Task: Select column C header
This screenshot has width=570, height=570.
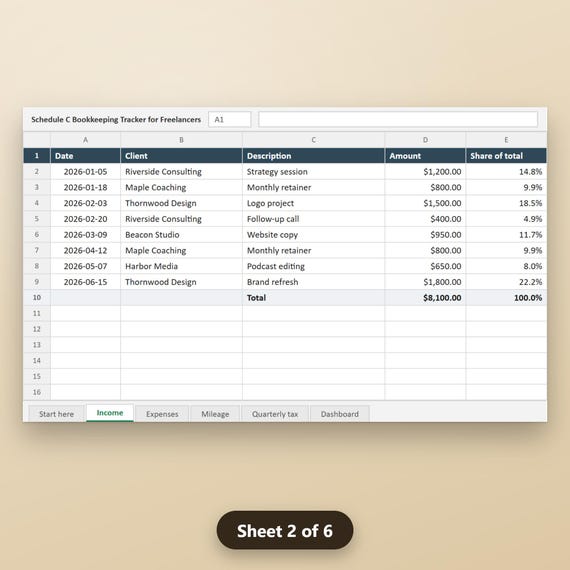Action: (313, 140)
